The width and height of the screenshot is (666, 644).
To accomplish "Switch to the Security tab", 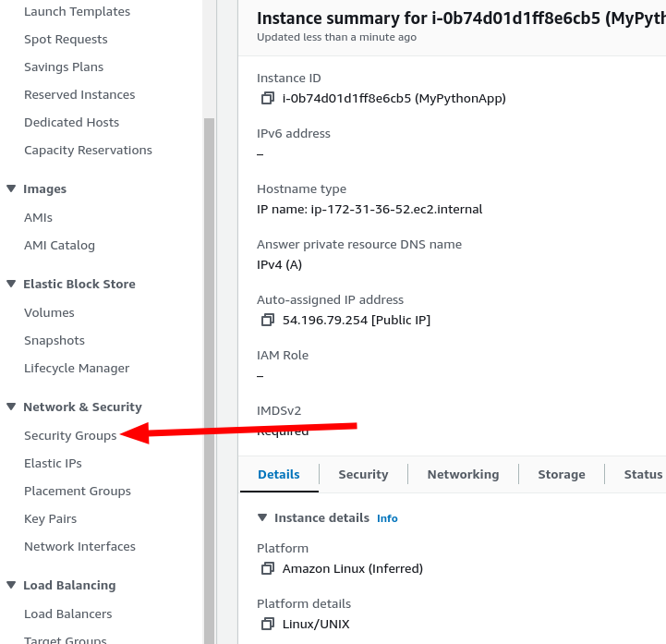I will (363, 474).
